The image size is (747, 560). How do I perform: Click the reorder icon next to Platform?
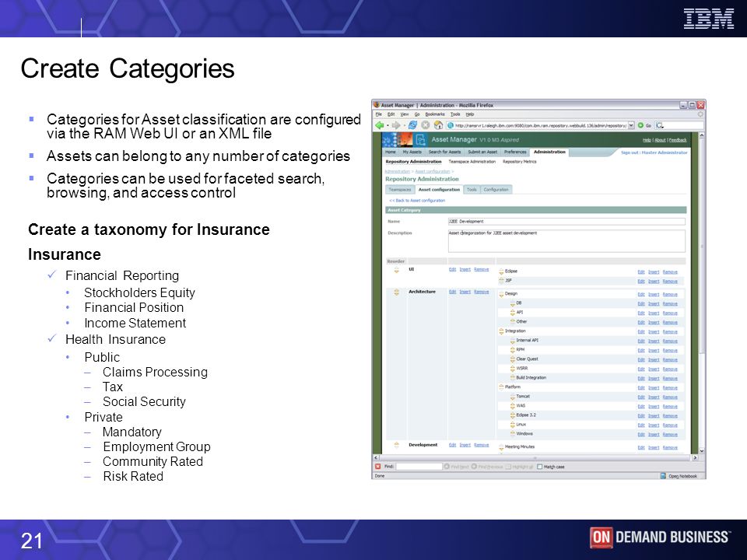[x=501, y=387]
